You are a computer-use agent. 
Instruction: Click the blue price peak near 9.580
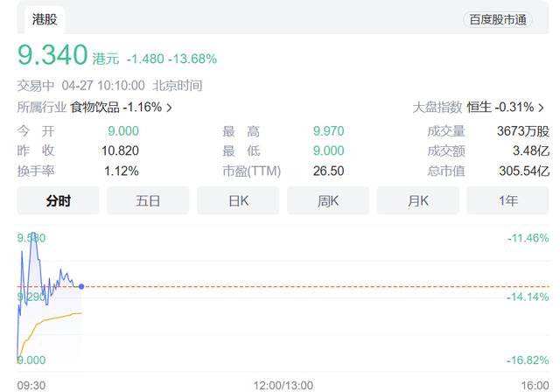click(33, 235)
